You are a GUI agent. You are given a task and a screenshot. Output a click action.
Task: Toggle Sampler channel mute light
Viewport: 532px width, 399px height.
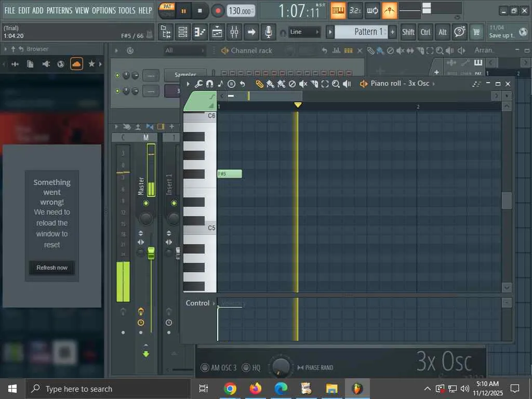[117, 75]
